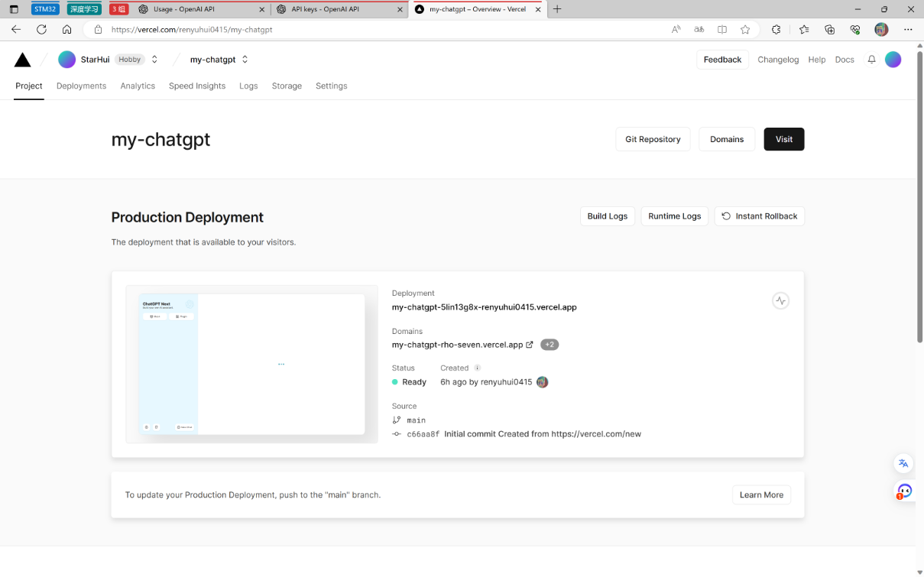Open the Immersive reader book icon
924x577 pixels.
click(722, 29)
